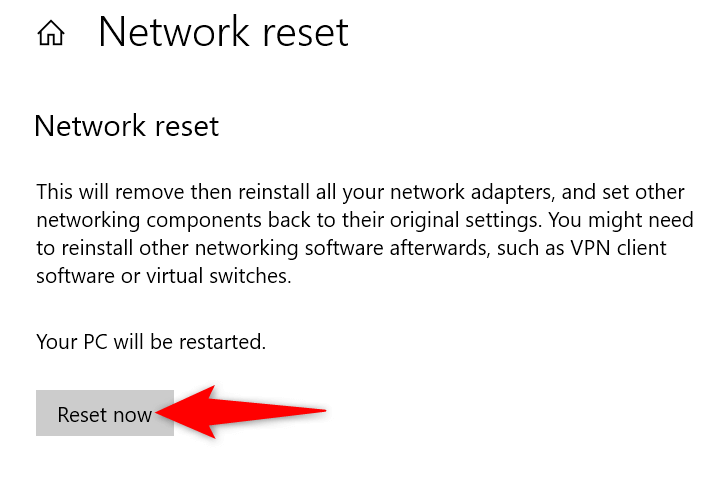This screenshot has width=708, height=478.
Task: Click the line 'software or virtual switches.'
Action: [164, 275]
